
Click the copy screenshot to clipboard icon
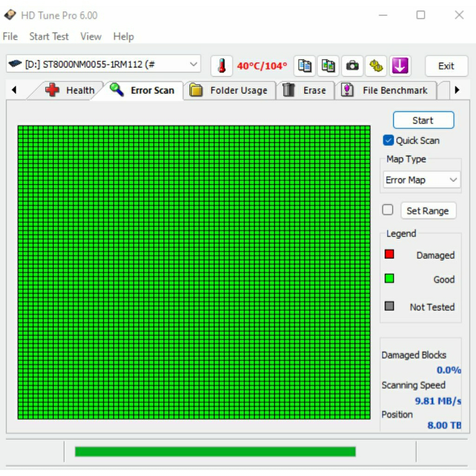329,66
